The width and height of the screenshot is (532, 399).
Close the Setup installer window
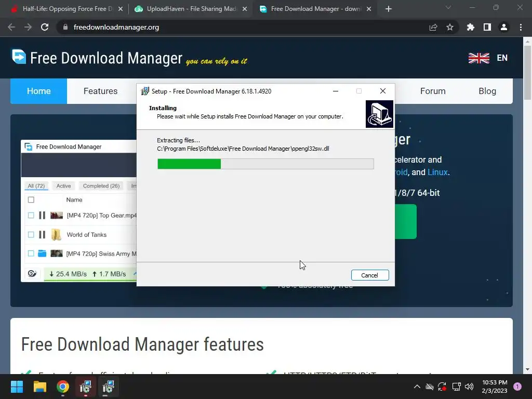click(383, 91)
